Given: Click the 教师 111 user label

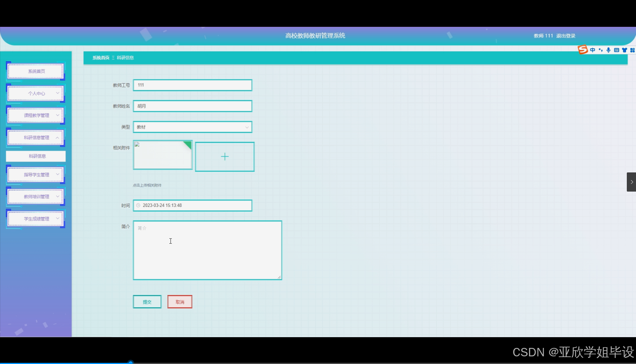Looking at the screenshot, I should point(543,36).
